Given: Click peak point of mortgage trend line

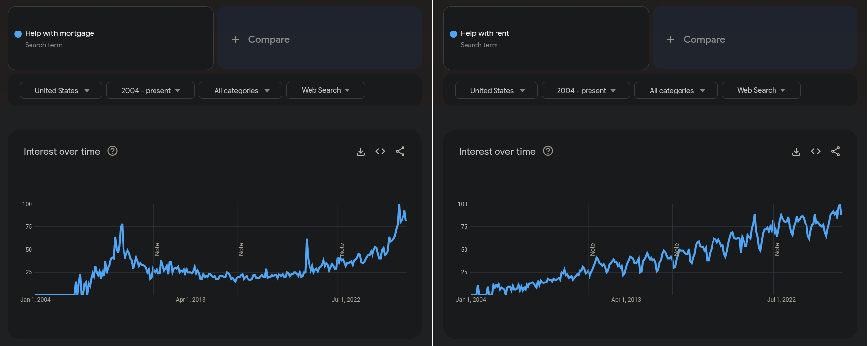Looking at the screenshot, I should 399,205.
